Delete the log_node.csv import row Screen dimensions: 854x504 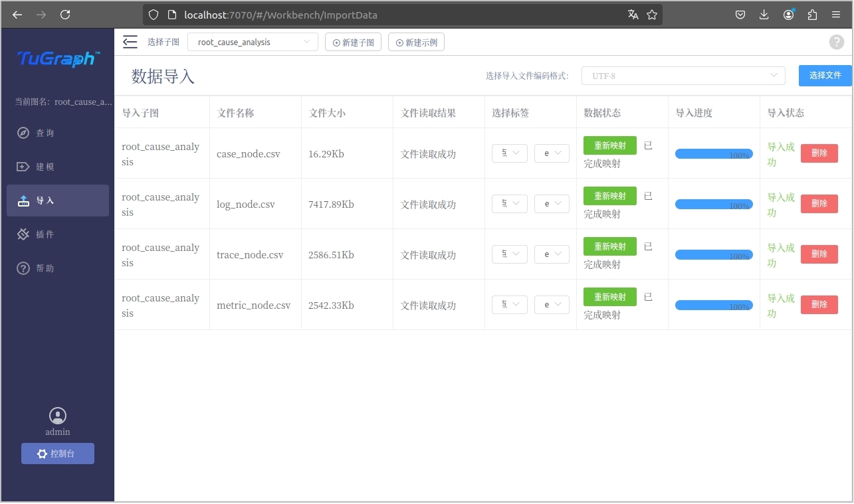(819, 204)
